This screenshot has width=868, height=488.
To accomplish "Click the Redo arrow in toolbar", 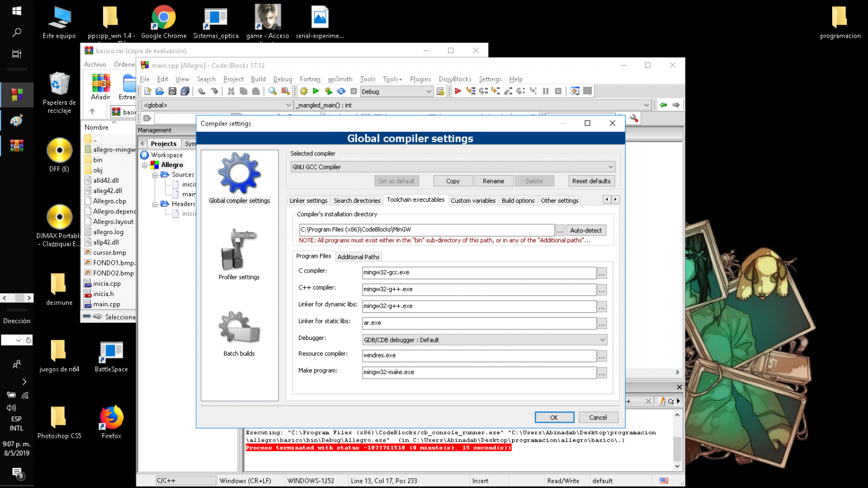I will click(214, 91).
